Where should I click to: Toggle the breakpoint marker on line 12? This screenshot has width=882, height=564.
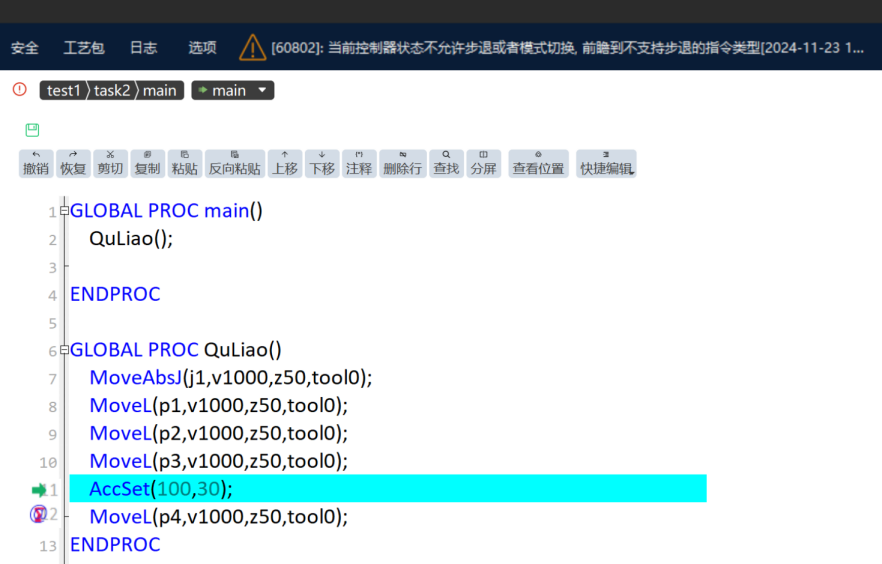click(x=38, y=514)
